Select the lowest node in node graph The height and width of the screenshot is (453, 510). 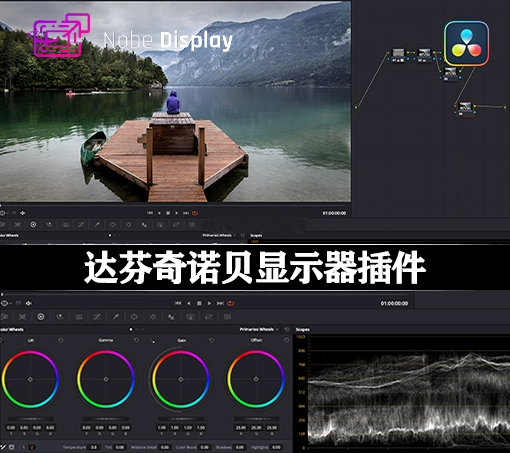465,108
